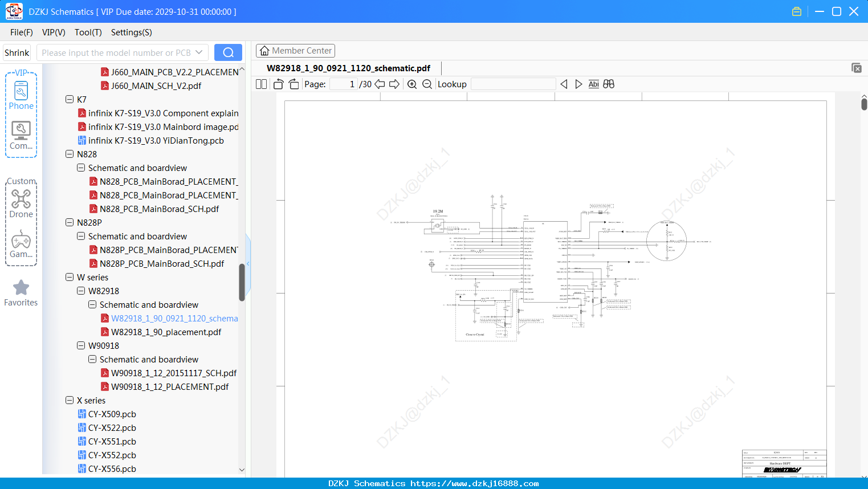Focus the page number field
868x489 pixels.
(344, 84)
